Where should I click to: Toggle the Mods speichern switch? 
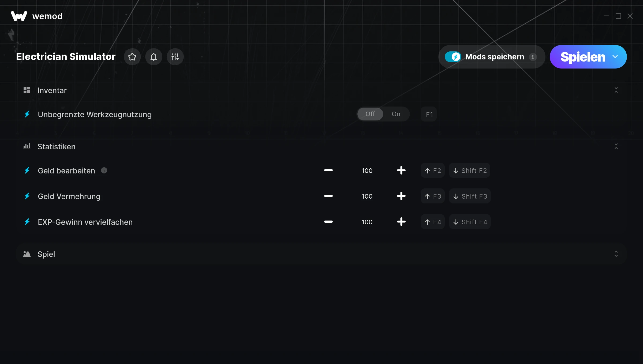[x=453, y=57]
